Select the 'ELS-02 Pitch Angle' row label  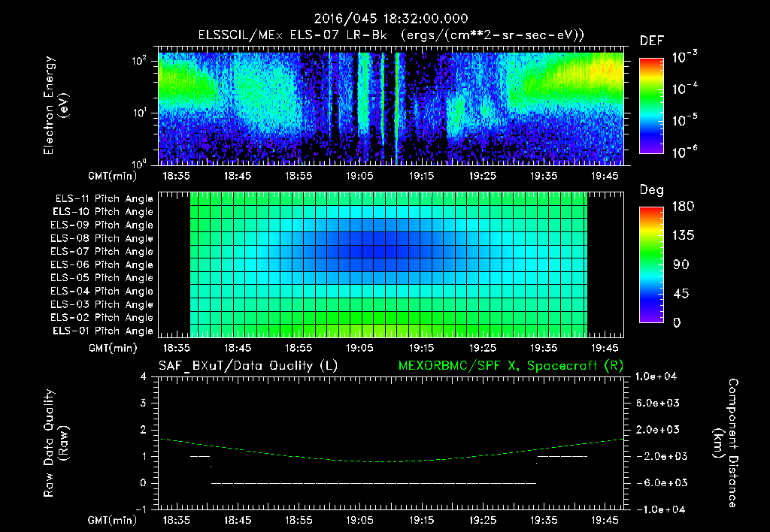[102, 318]
